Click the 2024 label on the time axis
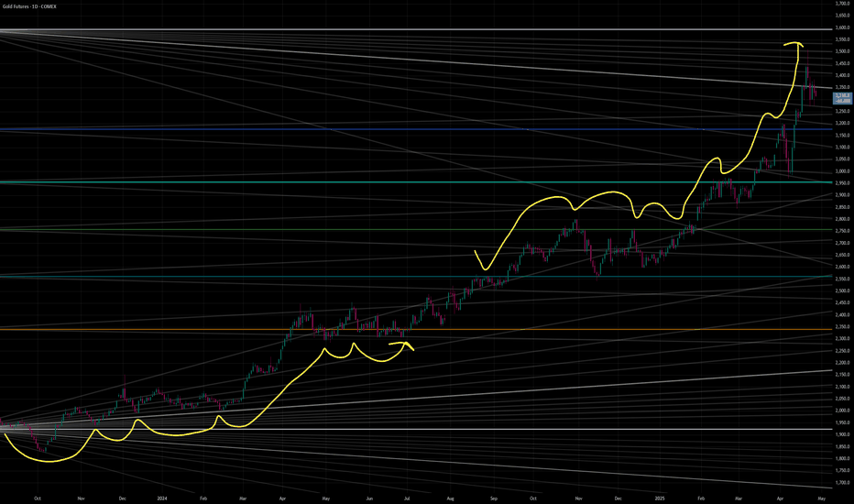The image size is (854, 504). [162, 498]
